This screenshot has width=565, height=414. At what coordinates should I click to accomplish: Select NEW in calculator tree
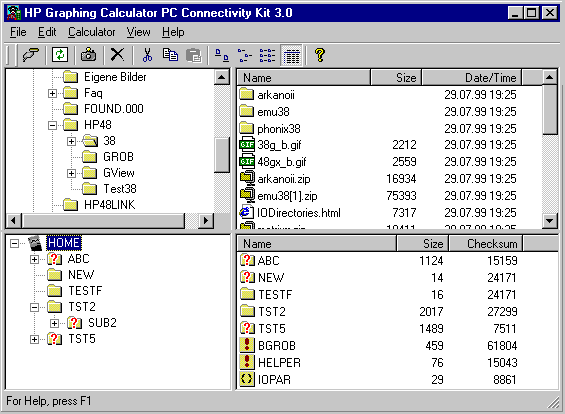pyautogui.click(x=81, y=275)
